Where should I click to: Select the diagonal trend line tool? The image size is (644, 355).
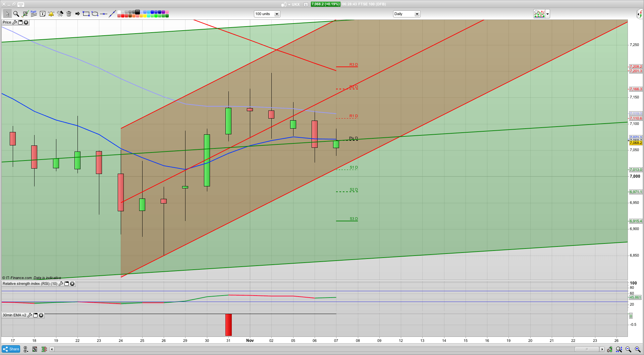(112, 14)
